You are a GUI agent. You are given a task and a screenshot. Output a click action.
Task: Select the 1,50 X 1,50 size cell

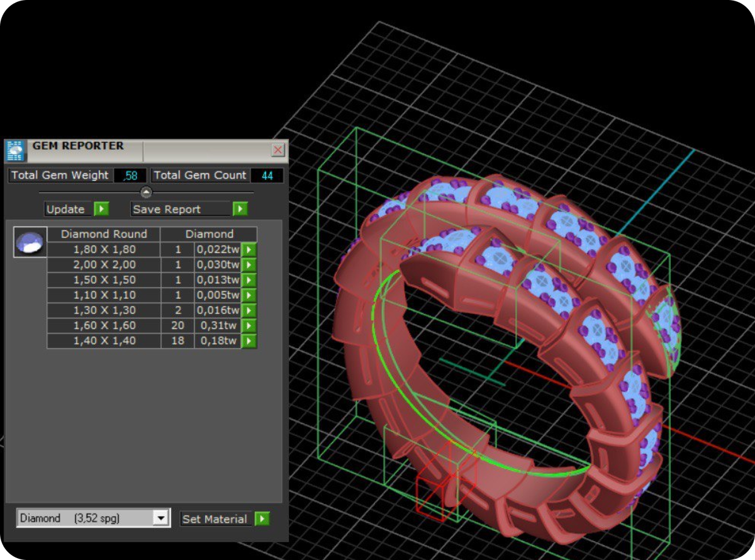[x=104, y=280]
